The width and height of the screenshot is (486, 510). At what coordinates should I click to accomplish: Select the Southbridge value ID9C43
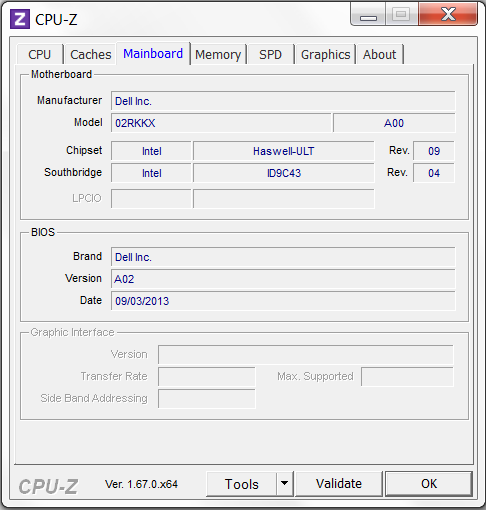[284, 173]
